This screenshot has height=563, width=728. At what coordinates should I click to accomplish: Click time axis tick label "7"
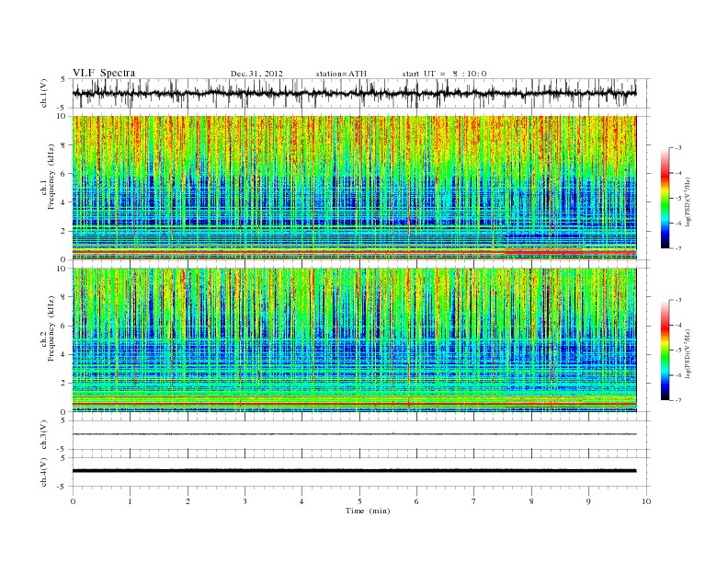point(474,501)
